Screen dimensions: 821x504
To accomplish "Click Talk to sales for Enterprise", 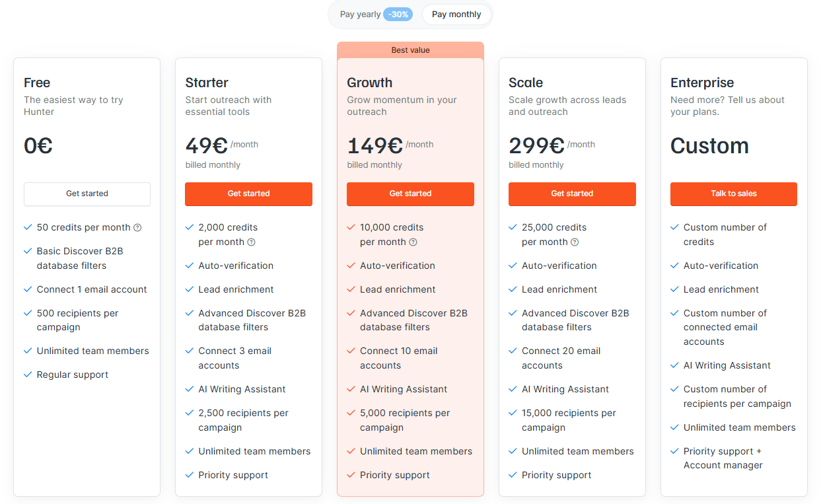I will click(733, 194).
